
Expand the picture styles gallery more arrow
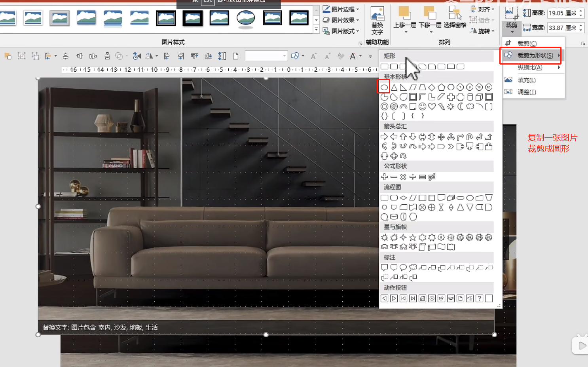click(x=316, y=30)
